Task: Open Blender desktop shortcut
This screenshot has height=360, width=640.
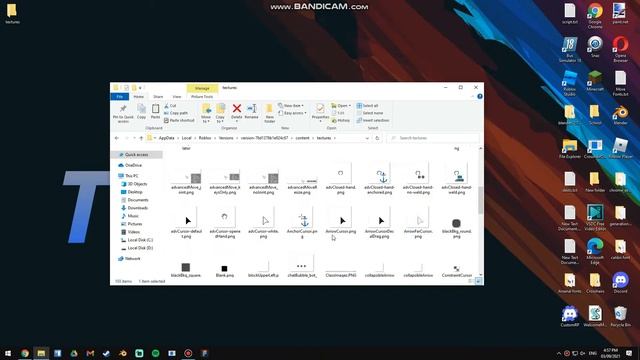Action: (620, 115)
